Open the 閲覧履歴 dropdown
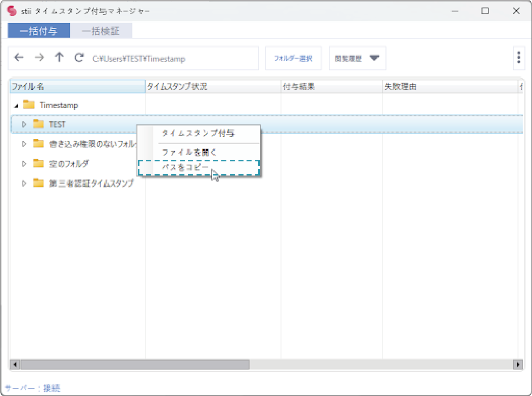 pos(357,58)
